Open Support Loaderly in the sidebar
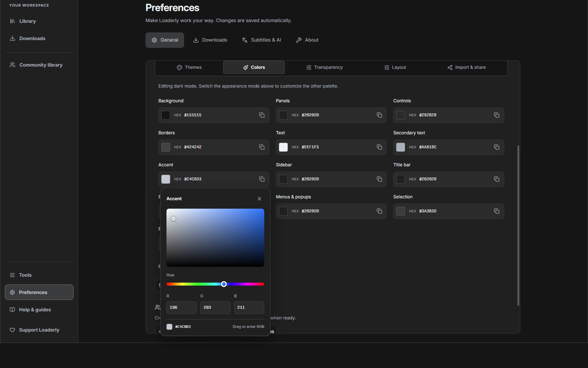The image size is (588, 368). (x=39, y=330)
